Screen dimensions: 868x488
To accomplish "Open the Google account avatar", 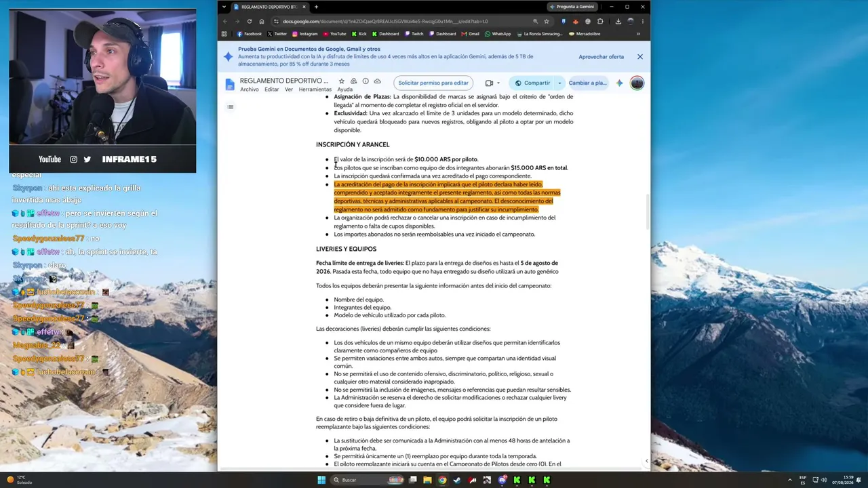I will pyautogui.click(x=637, y=83).
